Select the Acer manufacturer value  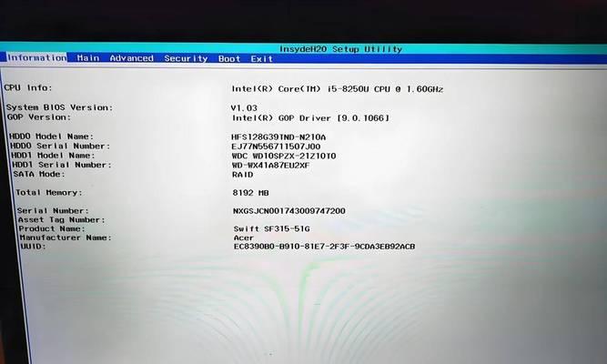pyautogui.click(x=244, y=238)
